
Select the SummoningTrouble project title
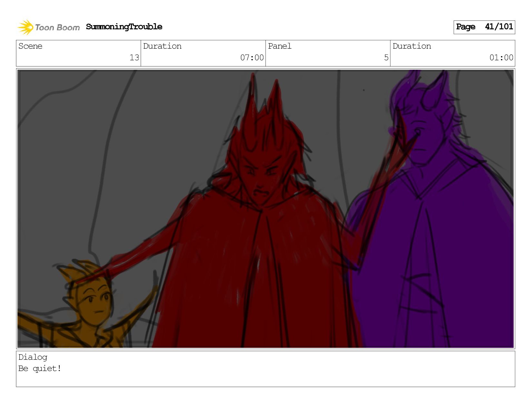point(124,27)
